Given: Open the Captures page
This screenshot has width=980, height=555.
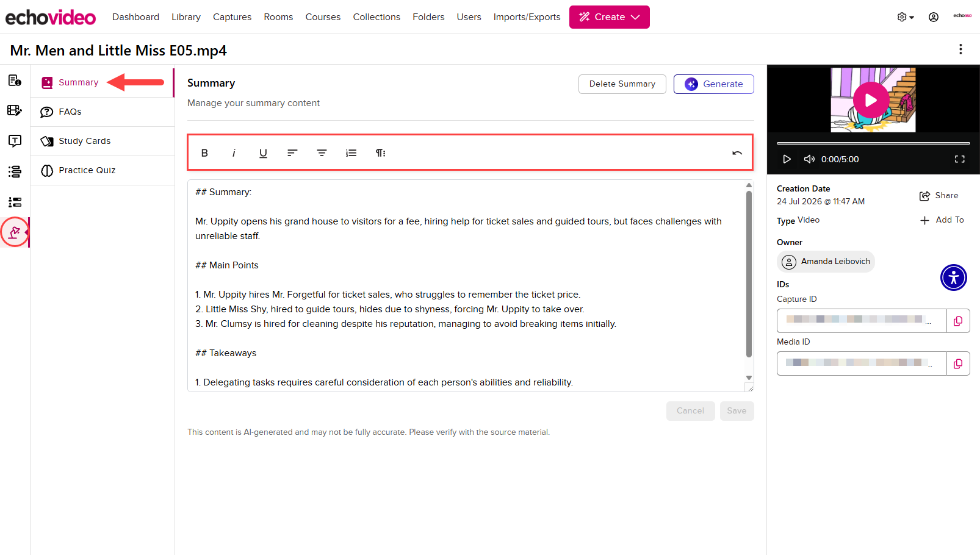Looking at the screenshot, I should pos(232,17).
